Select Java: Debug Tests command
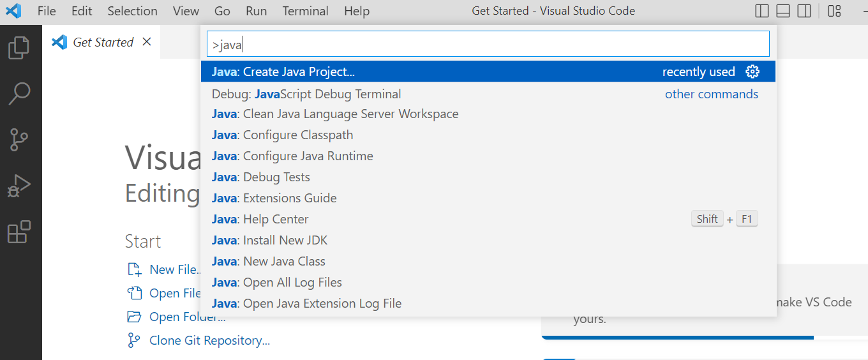 click(x=488, y=177)
